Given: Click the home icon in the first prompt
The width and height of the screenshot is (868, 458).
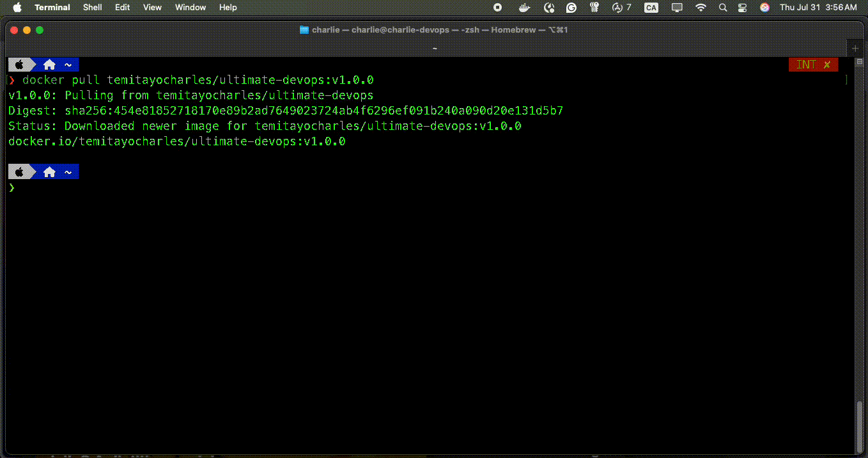Looking at the screenshot, I should coord(49,65).
